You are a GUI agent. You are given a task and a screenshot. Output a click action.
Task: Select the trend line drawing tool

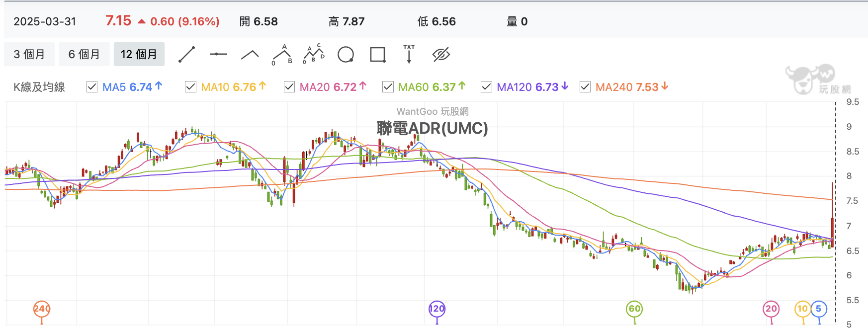click(186, 54)
